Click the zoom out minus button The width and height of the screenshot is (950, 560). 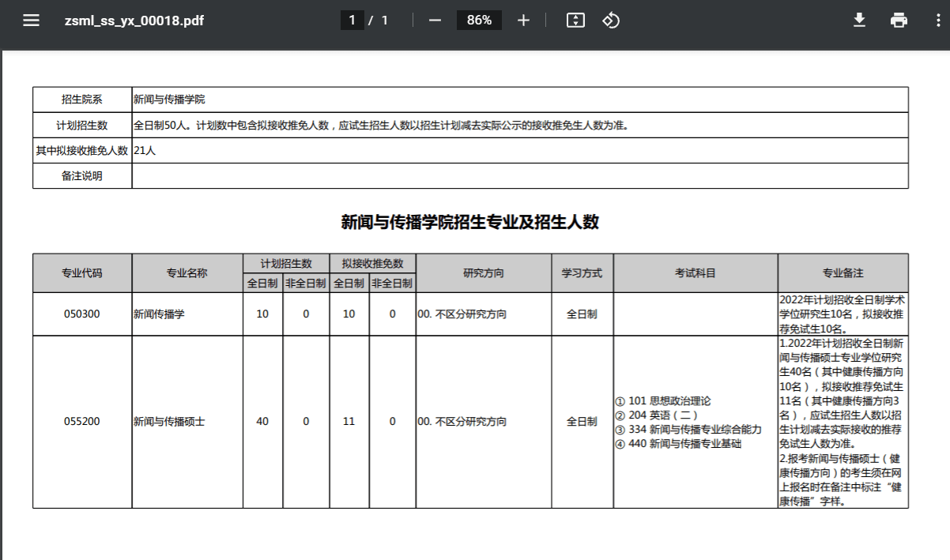click(x=435, y=21)
